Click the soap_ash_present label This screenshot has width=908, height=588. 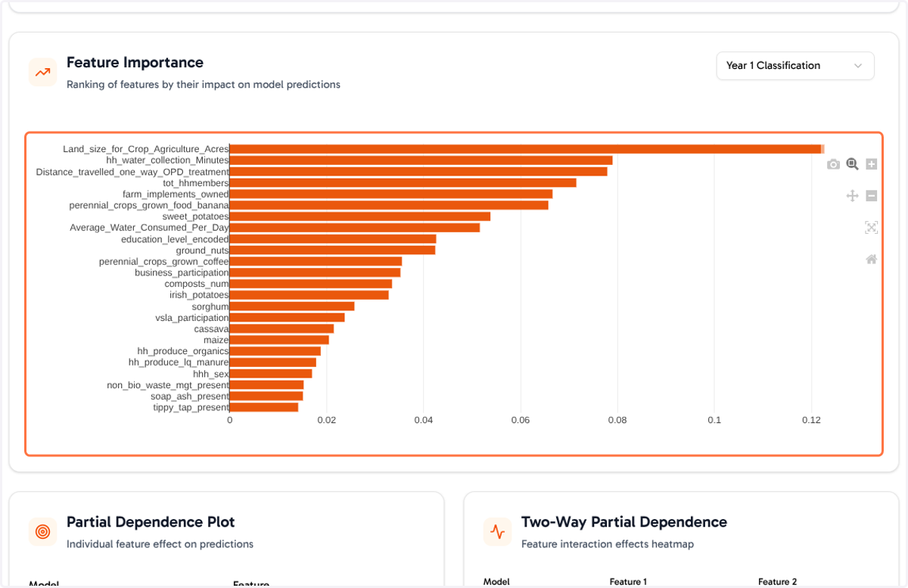click(190, 397)
